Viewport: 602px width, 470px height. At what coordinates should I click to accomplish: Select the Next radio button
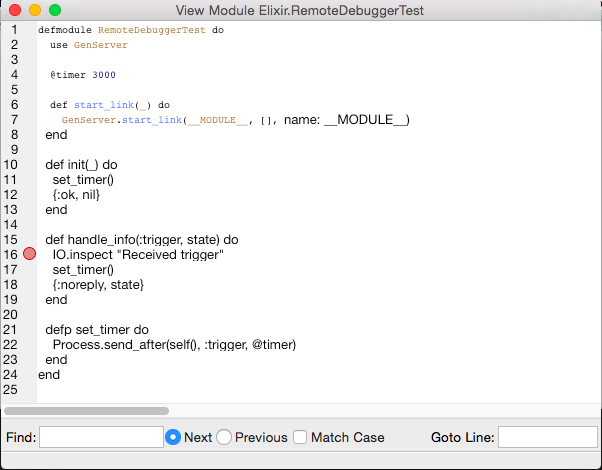(x=173, y=437)
